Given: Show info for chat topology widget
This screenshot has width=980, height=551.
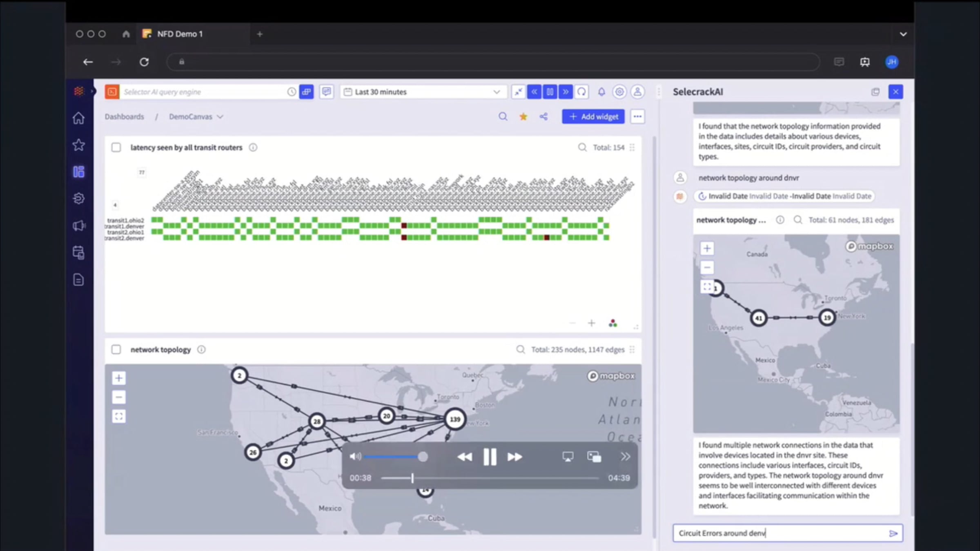Looking at the screenshot, I should [780, 220].
